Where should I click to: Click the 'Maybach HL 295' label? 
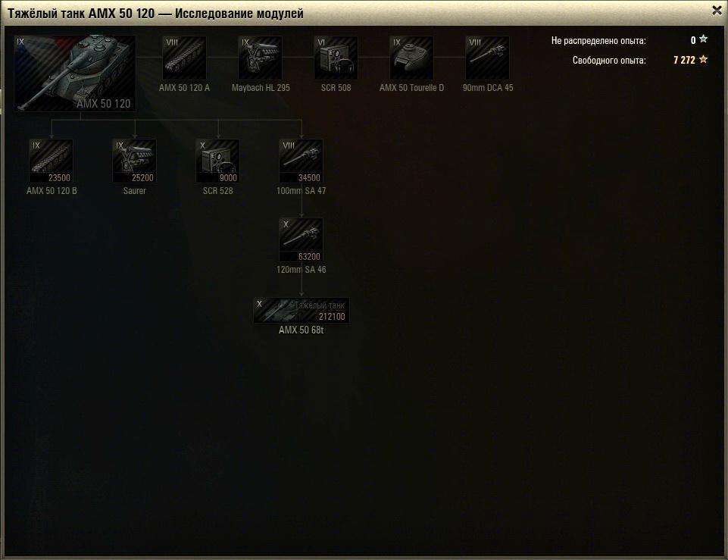pyautogui.click(x=261, y=88)
